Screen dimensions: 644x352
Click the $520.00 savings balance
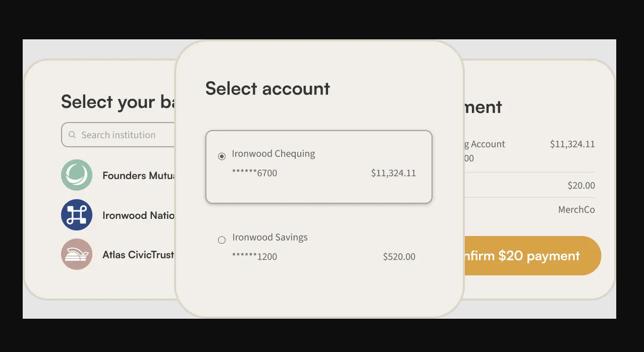399,257
